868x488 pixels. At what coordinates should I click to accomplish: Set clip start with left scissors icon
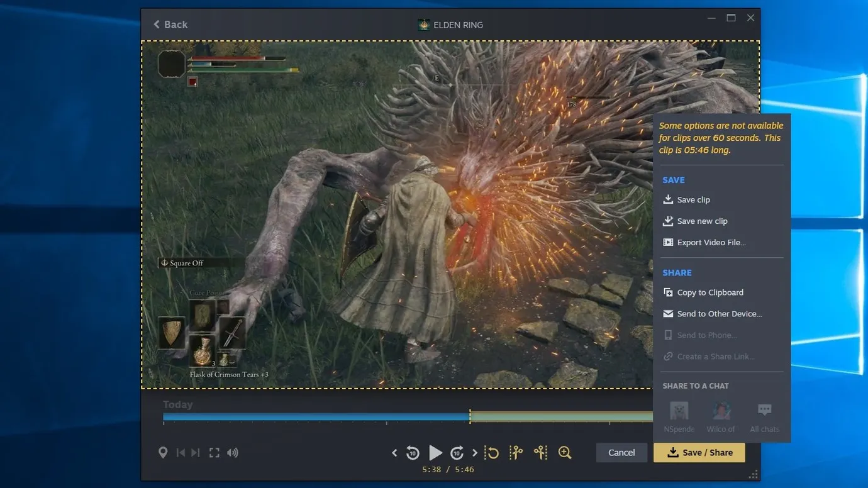pyautogui.click(x=516, y=453)
